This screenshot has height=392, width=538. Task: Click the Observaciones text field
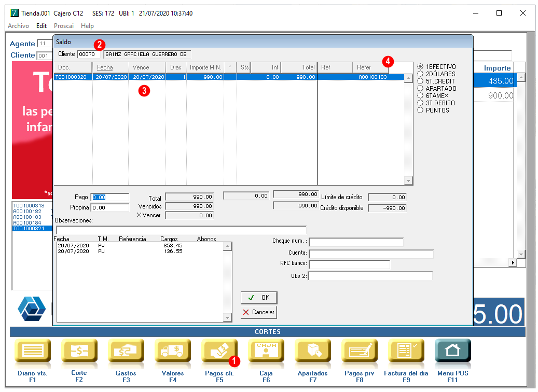[181, 230]
